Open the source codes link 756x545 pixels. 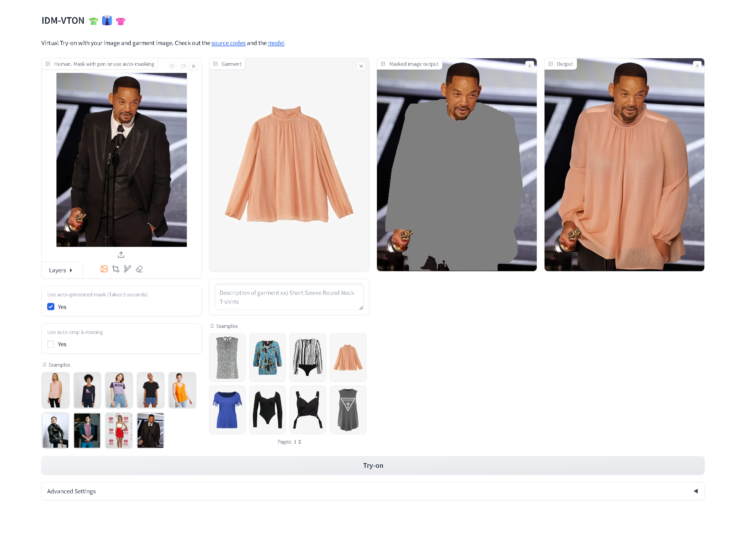(x=228, y=43)
